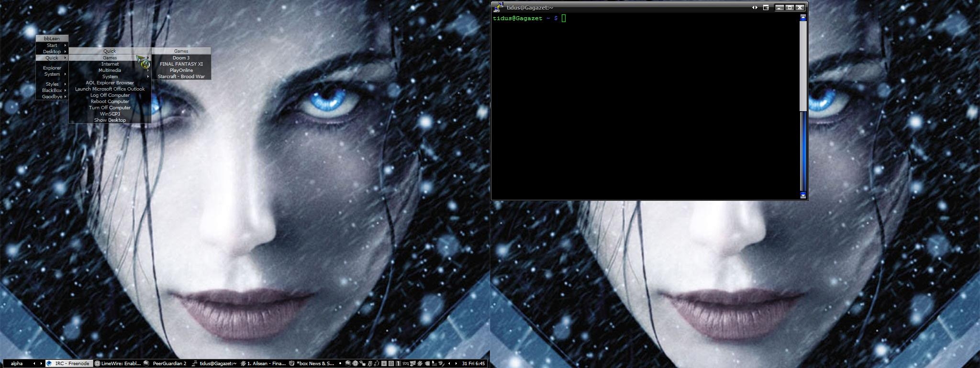Switch to next workspace with right arrow
Viewport: 980px width, 368px height.
pos(41,364)
